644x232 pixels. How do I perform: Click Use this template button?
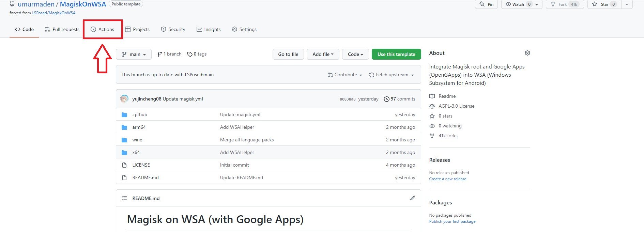[x=396, y=54]
